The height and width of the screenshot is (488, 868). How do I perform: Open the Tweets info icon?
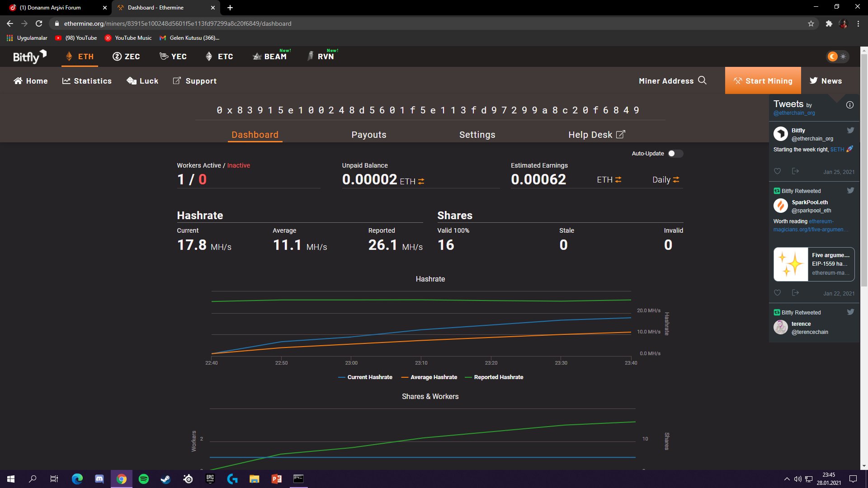tap(850, 105)
